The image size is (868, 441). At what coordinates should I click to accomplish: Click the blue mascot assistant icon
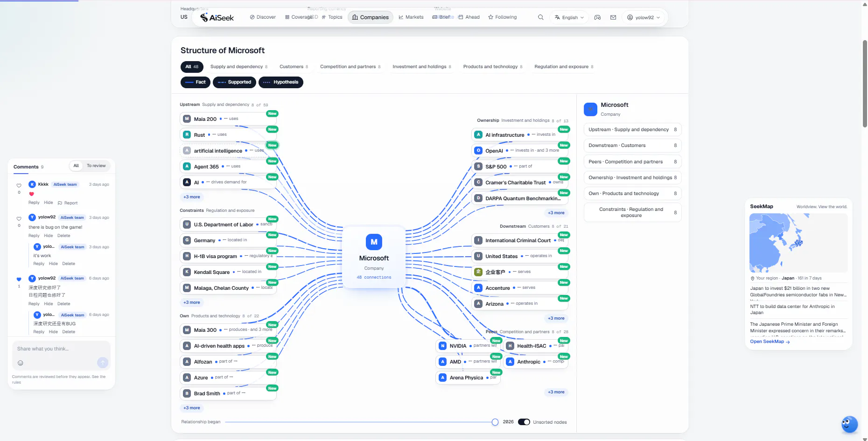click(x=849, y=424)
